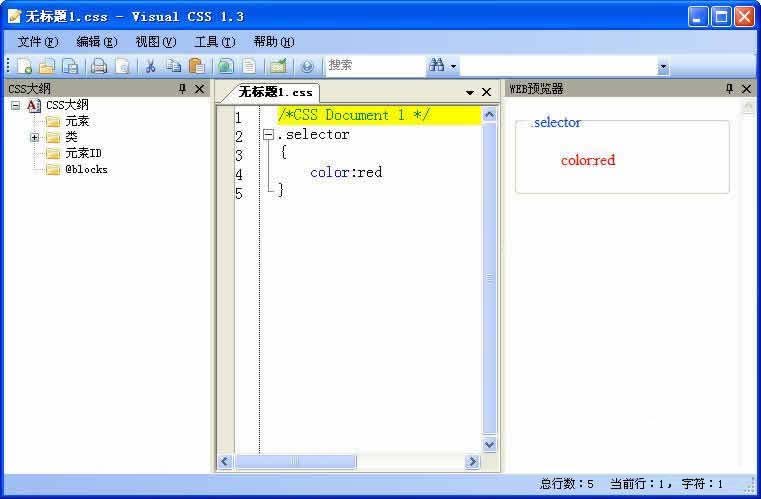Select the 无标题1.css document tab
This screenshot has height=499, width=761.
click(275, 92)
